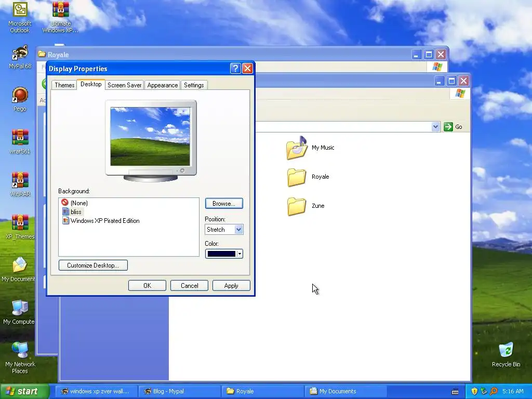Viewport: 532px width, 399px height.
Task: Click the monitor wallpaper preview
Action: tap(150, 137)
